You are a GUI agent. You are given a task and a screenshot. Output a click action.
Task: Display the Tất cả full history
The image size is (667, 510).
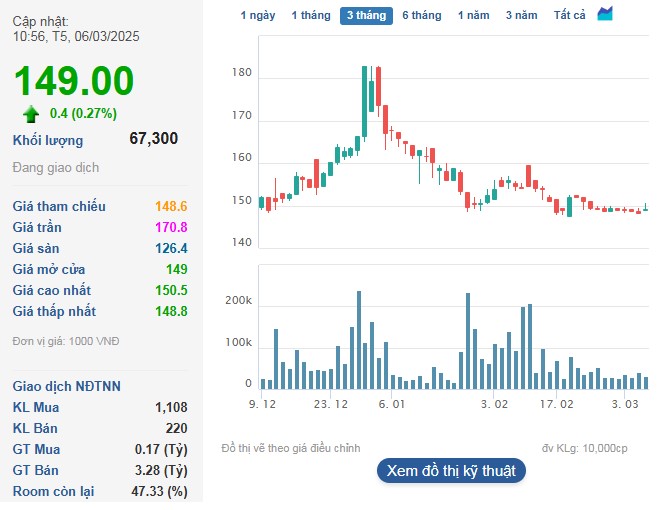pyautogui.click(x=569, y=15)
